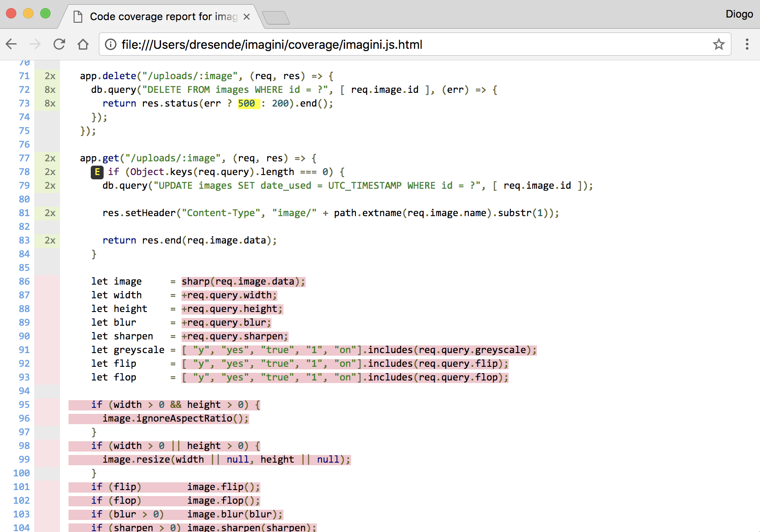The image size is (760, 532).
Task: Click the browser forward arrow
Action: pos(35,44)
